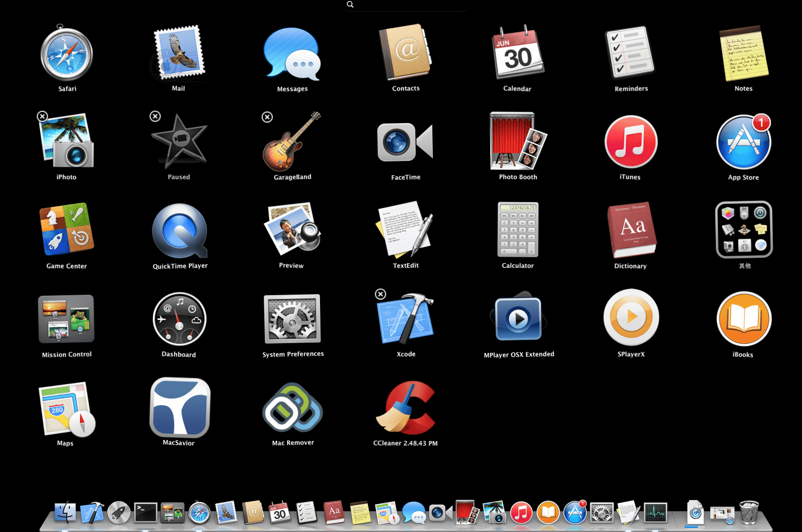802x532 pixels.
Task: Delete iPhoto using its X badge
Action: coord(43,116)
